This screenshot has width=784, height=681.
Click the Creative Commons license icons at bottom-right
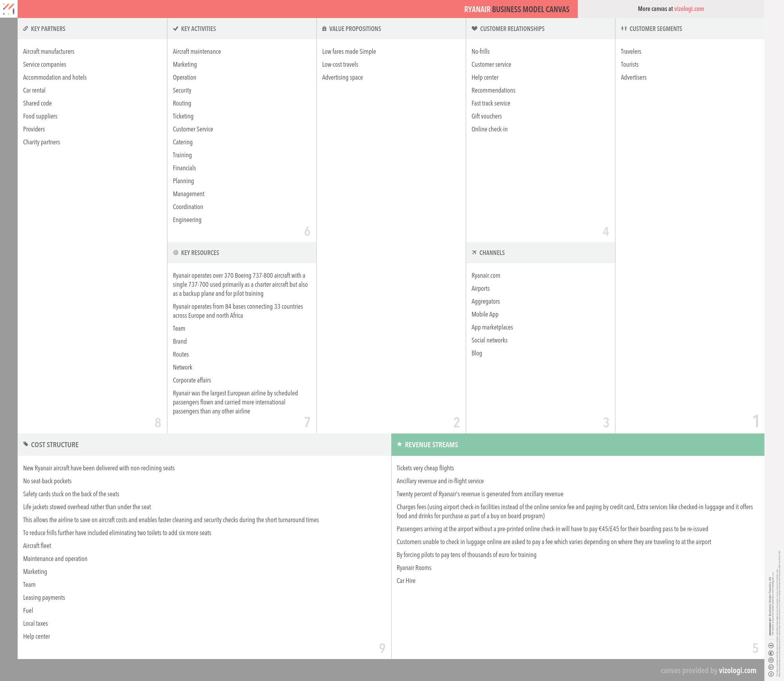(771, 659)
